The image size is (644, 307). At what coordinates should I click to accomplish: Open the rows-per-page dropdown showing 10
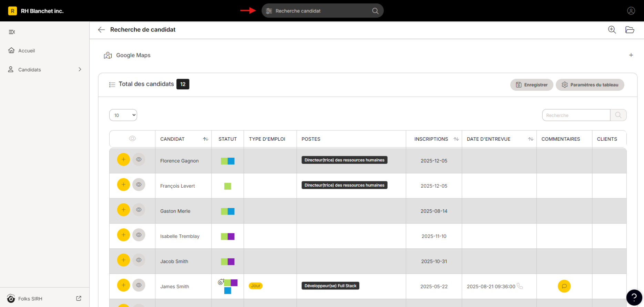[123, 115]
